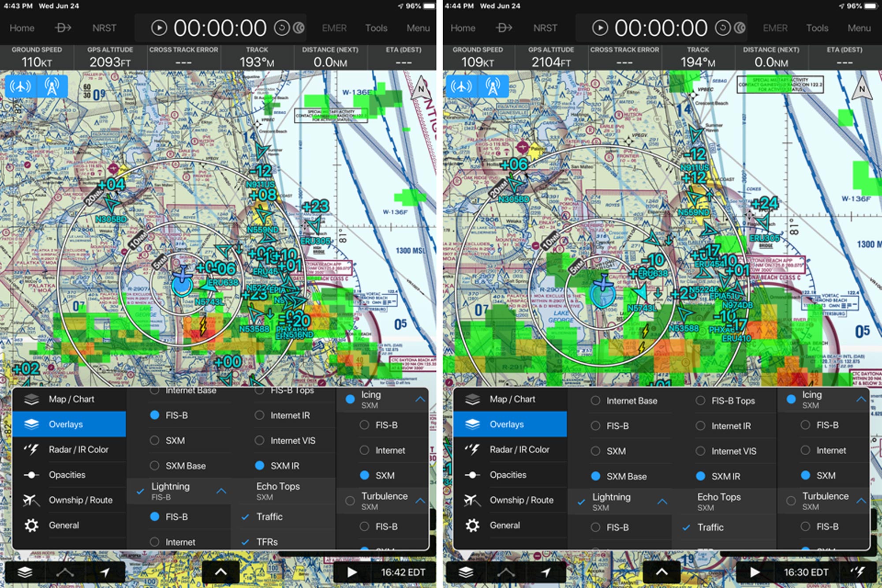Tap the Direct-To icon in the 4:43 PM screen
882x588 pixels.
pyautogui.click(x=63, y=28)
